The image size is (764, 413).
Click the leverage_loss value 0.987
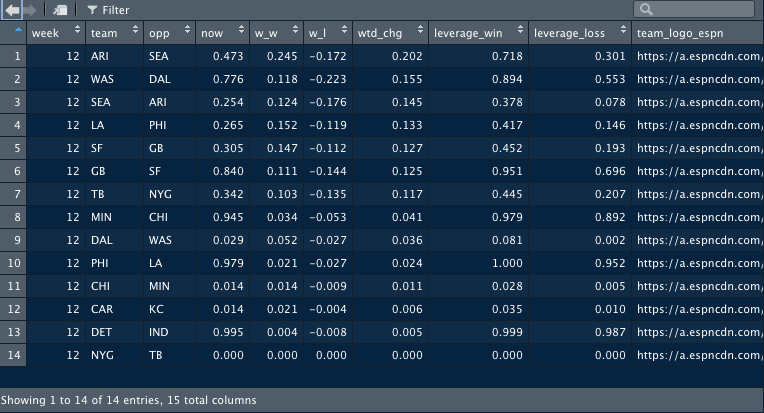[610, 332]
